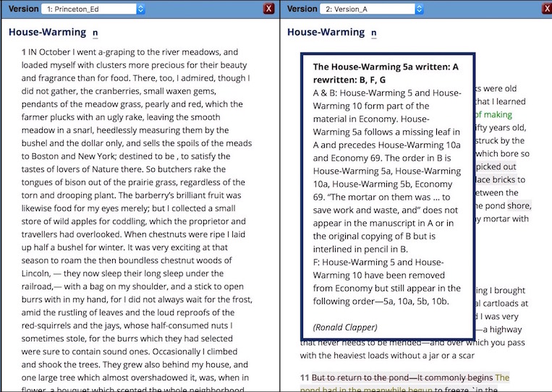
Task: Click 'with the heaviest loads without a jar' line
Action: [387, 355]
